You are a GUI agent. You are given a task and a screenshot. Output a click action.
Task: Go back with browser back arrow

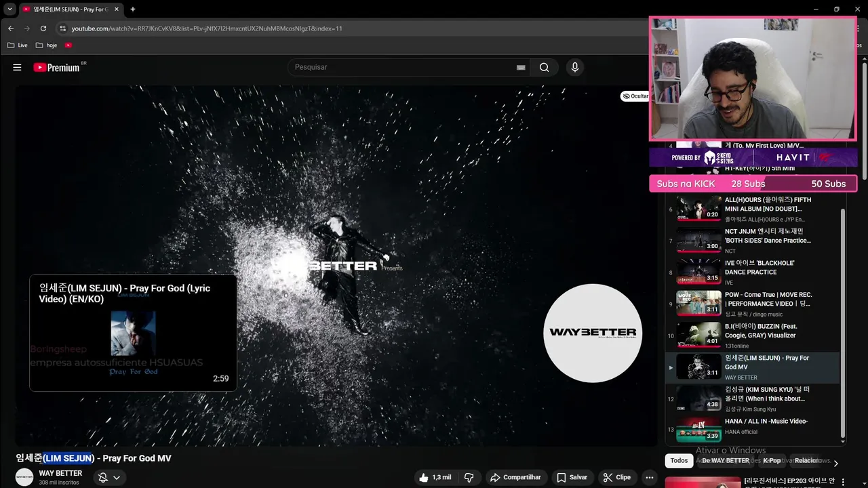click(11, 28)
